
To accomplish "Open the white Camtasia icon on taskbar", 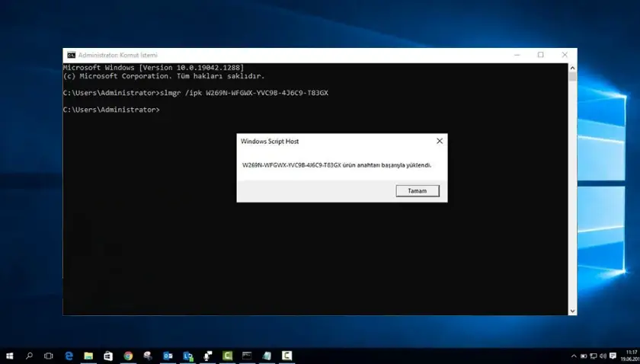I will 287,356.
